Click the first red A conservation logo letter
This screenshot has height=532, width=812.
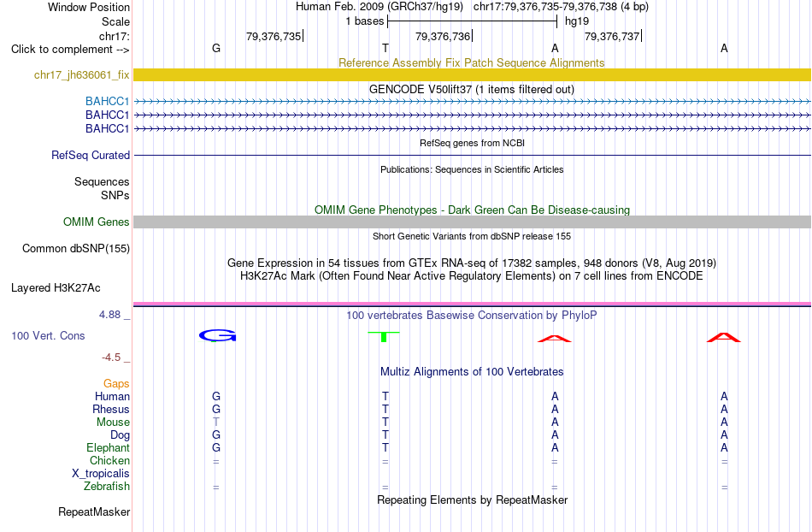point(554,338)
